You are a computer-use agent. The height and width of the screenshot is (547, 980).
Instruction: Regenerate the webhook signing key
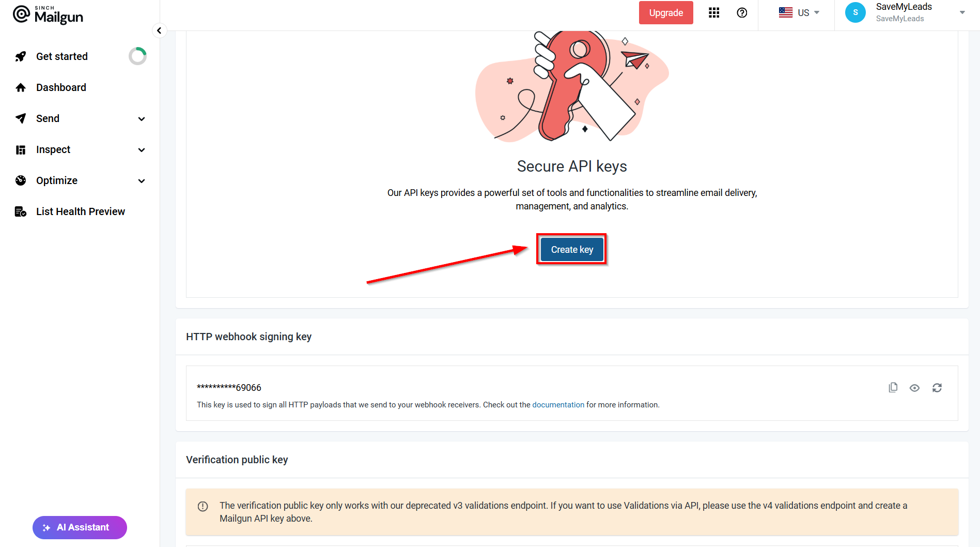pyautogui.click(x=937, y=388)
